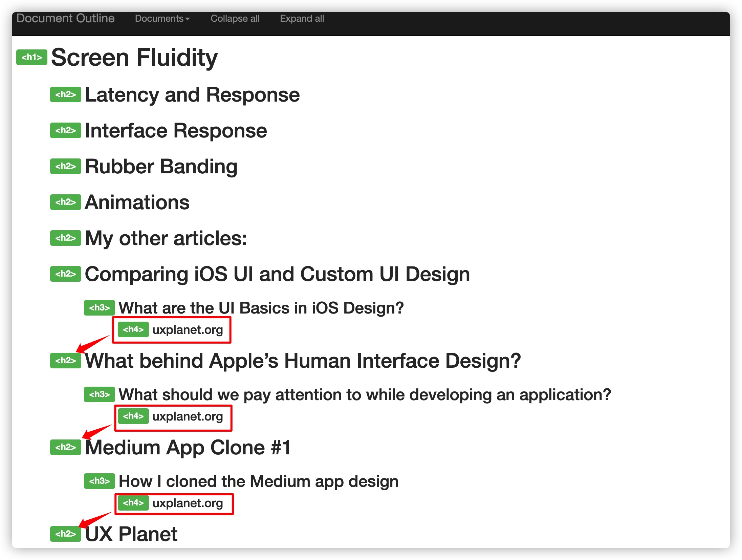Click h2 badge beside Rubber Banding
742x560 pixels.
(66, 166)
